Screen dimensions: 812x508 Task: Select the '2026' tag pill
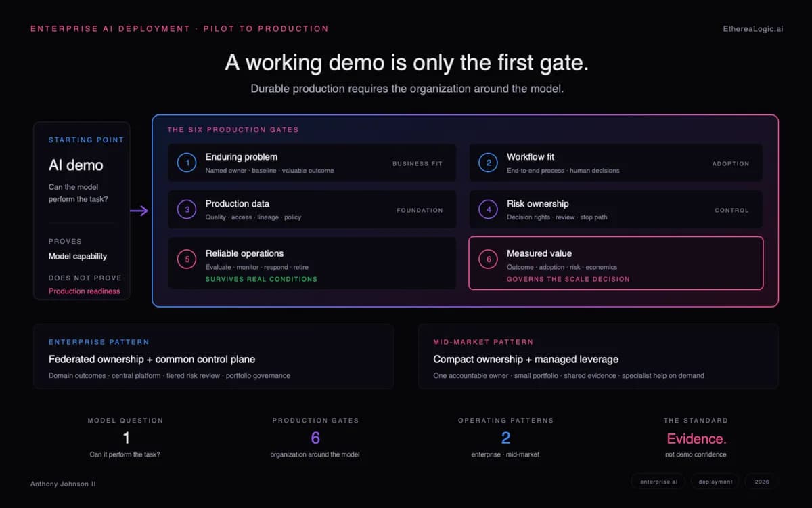[x=762, y=482]
